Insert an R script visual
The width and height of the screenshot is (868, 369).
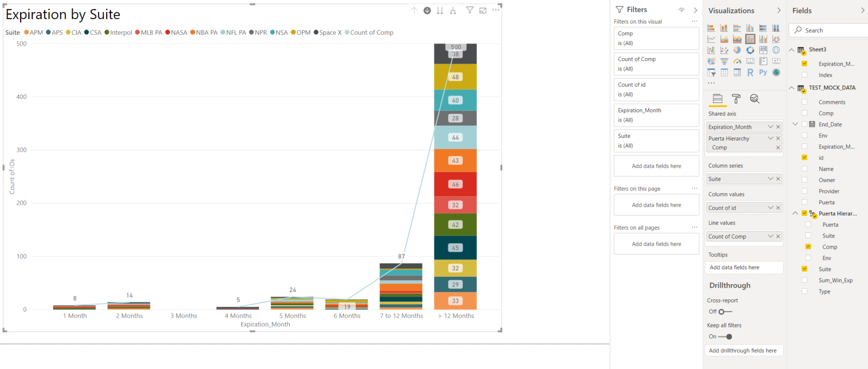750,72
